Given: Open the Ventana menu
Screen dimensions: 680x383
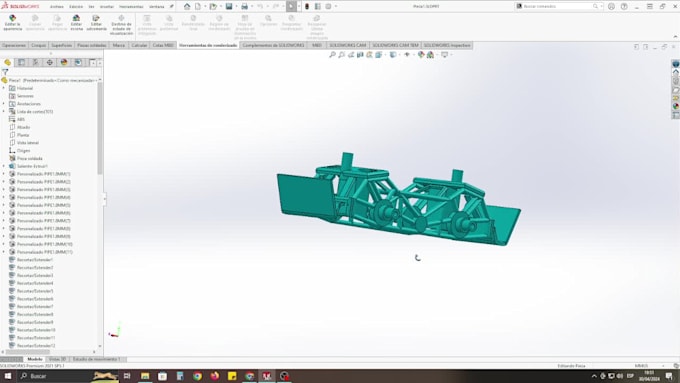Looking at the screenshot, I should point(157,7).
